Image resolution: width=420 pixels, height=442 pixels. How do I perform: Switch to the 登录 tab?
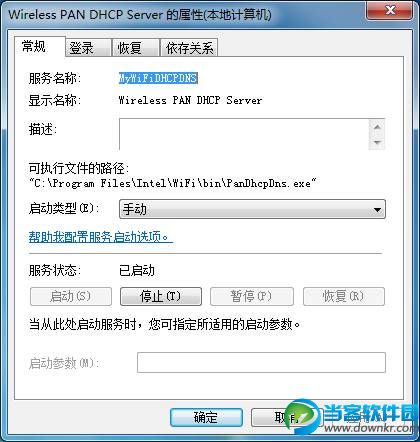click(88, 48)
